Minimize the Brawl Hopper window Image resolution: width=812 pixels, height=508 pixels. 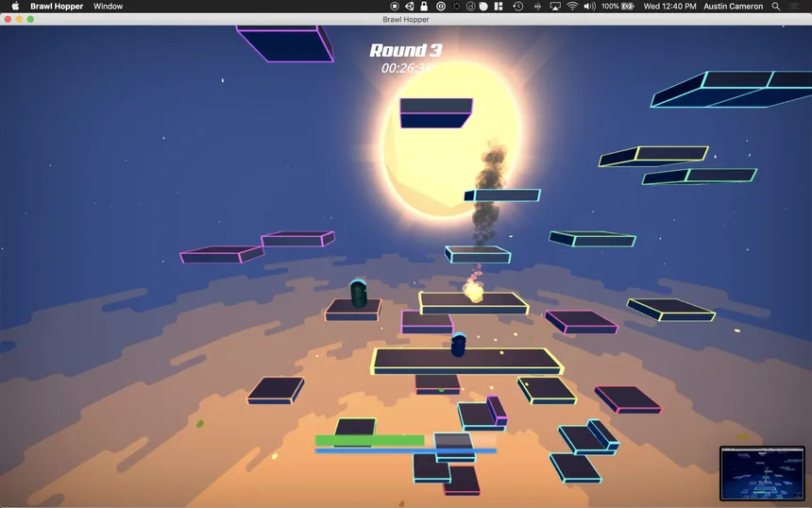[x=19, y=19]
